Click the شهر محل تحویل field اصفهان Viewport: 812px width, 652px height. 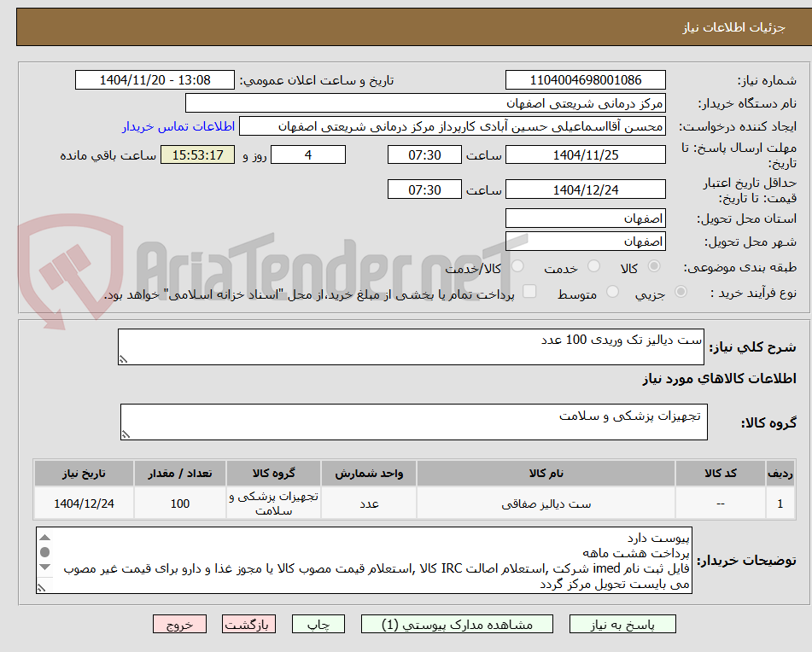point(585,242)
